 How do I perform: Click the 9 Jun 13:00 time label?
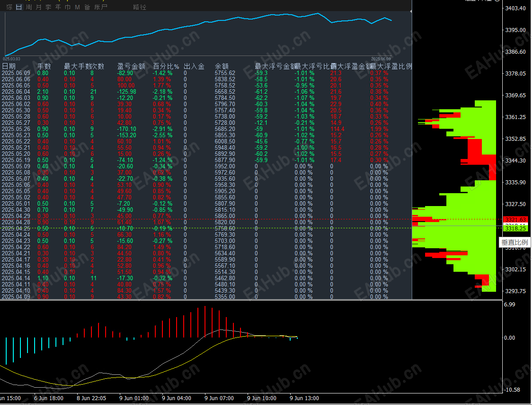tap(304, 398)
